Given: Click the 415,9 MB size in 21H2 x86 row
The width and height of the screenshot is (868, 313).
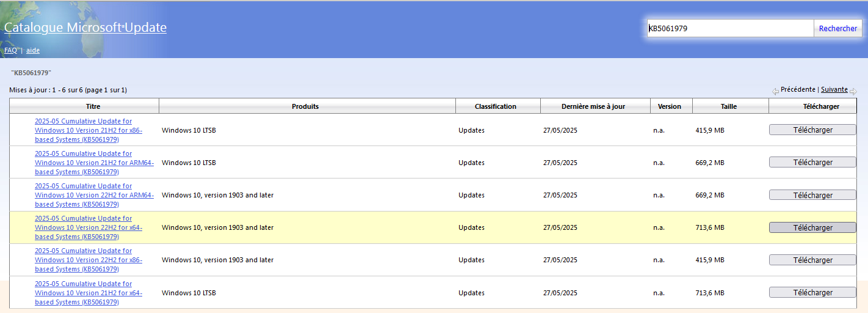Looking at the screenshot, I should 710,130.
